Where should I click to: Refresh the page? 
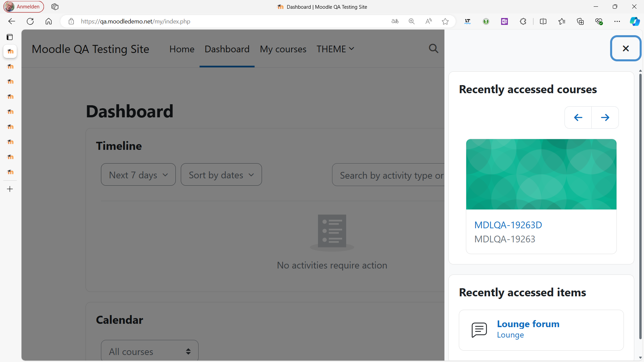30,21
